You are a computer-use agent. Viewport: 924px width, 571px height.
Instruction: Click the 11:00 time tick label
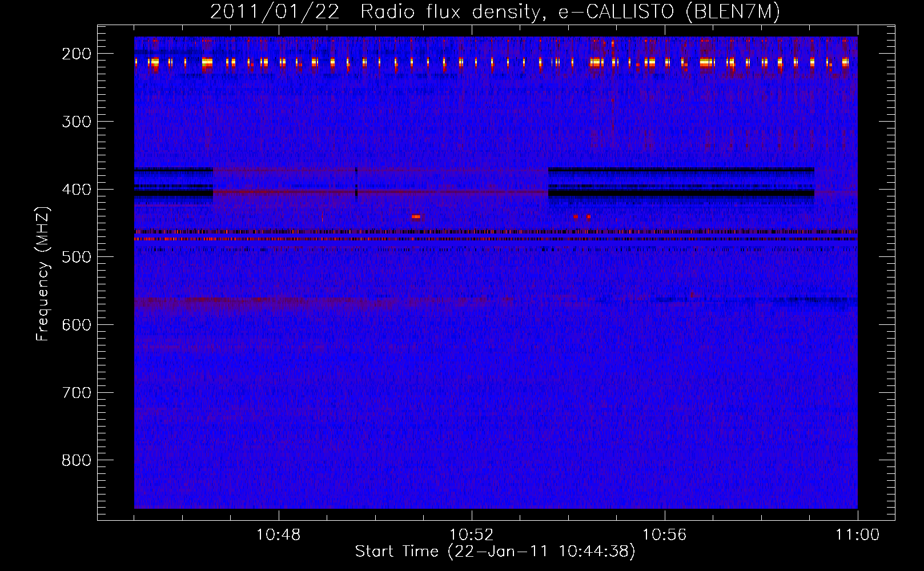pyautogui.click(x=857, y=535)
